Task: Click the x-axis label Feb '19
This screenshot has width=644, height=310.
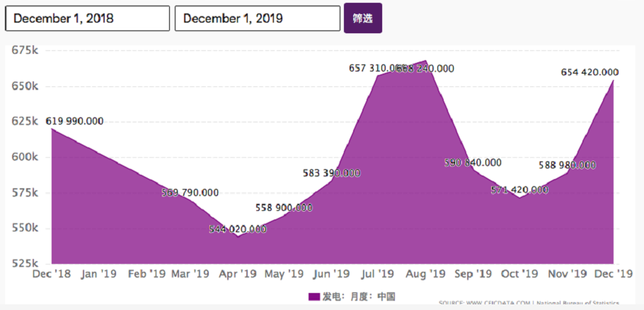Action: (x=146, y=273)
